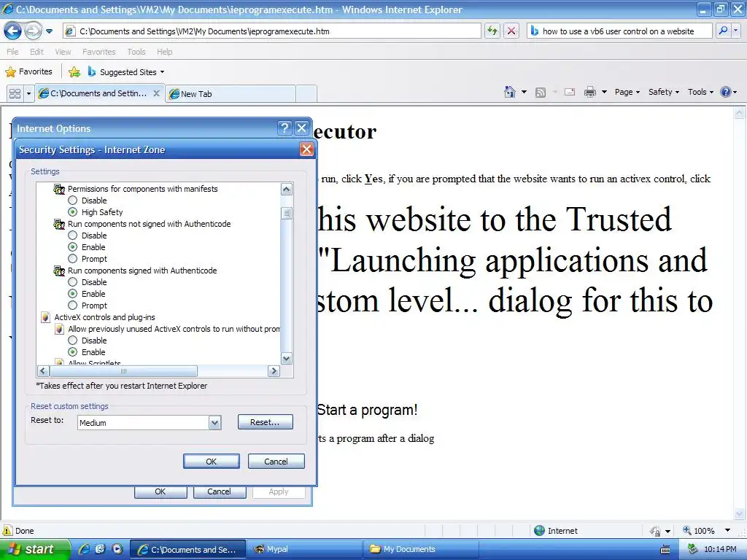Click Cancel in Internet Options window behind
Screen dimensions: 747x560
219,491
